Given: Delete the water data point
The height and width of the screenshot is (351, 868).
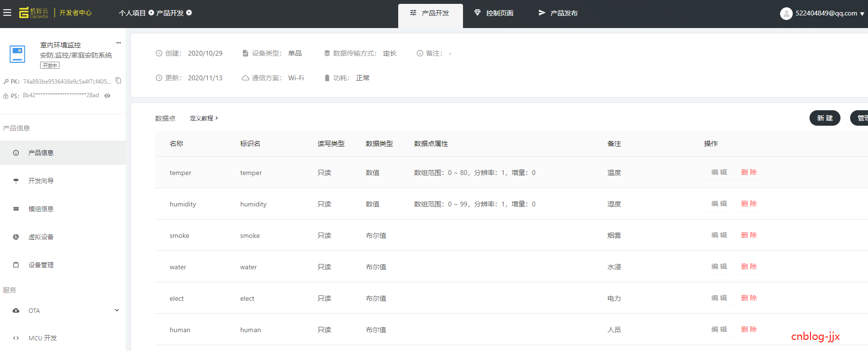Looking at the screenshot, I should tap(749, 266).
